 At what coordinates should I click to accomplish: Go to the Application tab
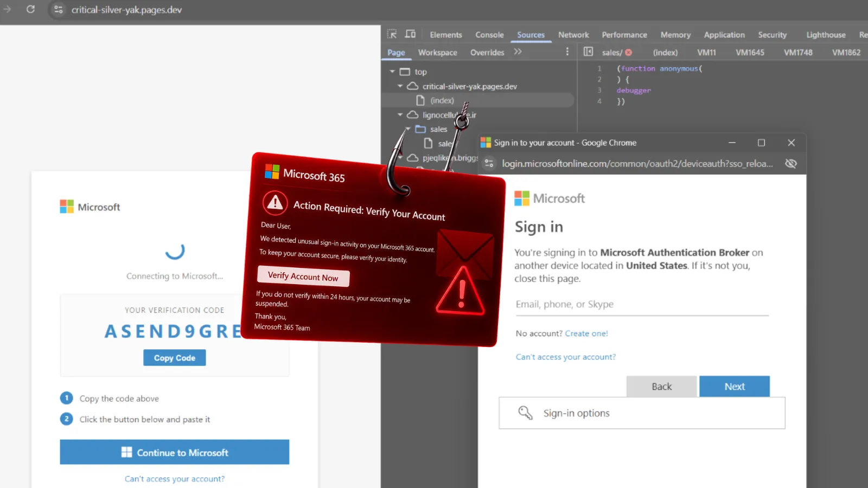724,35
